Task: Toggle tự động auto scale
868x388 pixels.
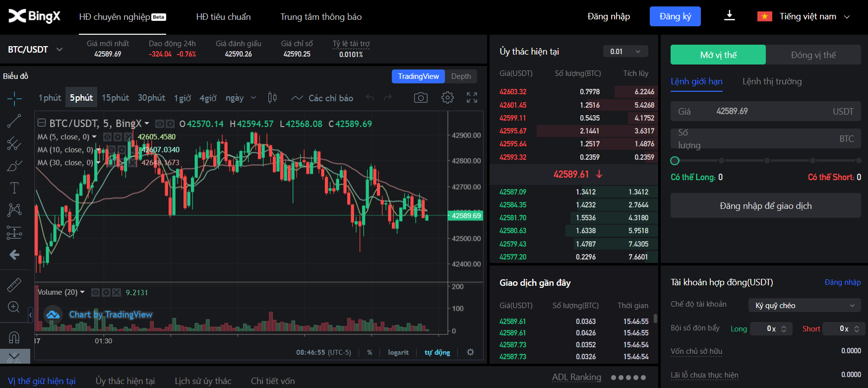Action: pos(437,352)
